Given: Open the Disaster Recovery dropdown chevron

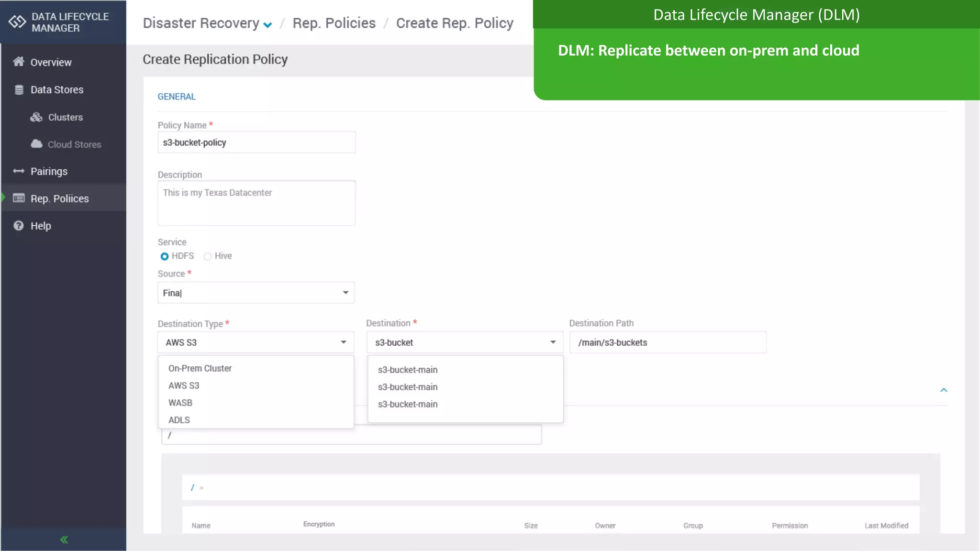Looking at the screenshot, I should (267, 25).
